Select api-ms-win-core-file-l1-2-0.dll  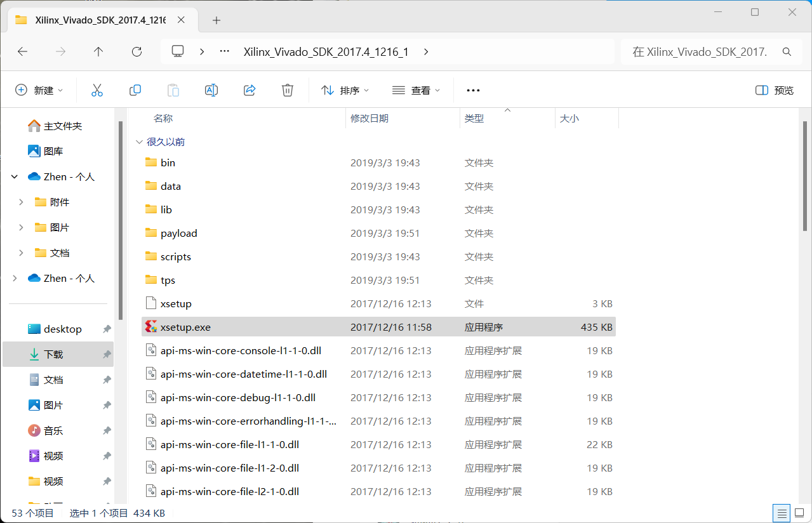(x=378, y=468)
